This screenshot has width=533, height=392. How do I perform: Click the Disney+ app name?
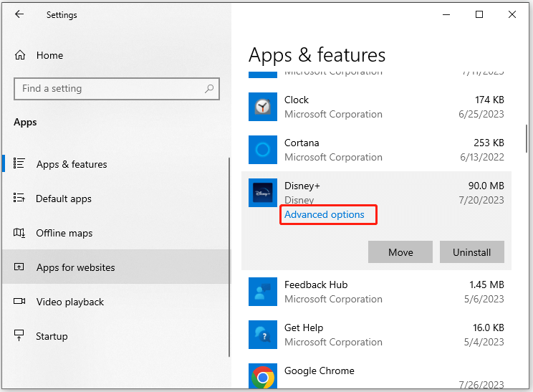click(x=302, y=186)
